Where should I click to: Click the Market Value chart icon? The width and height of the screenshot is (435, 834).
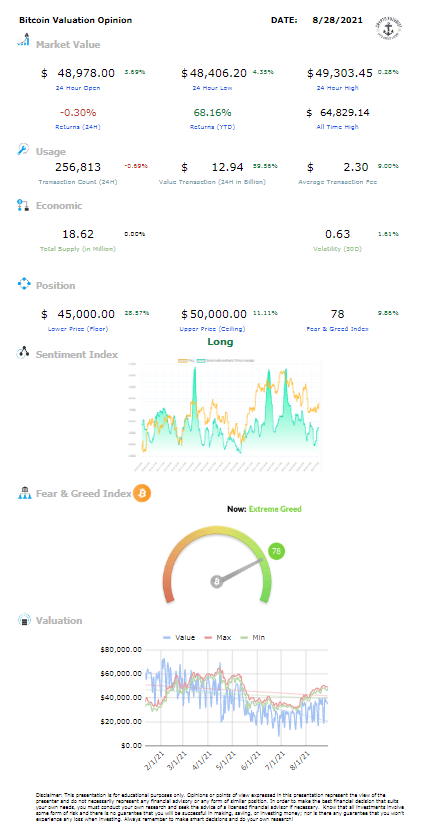[x=23, y=39]
